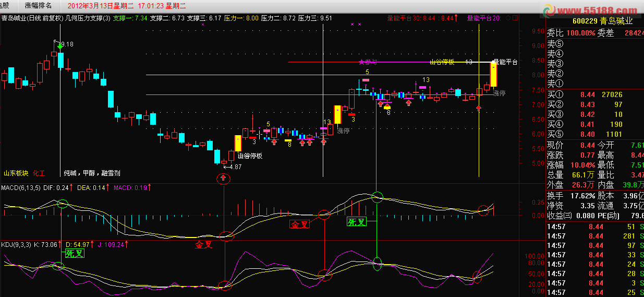The width and height of the screenshot is (644, 297).
Task: Open the 涨幅排名 tab
Action: click(x=39, y=6)
